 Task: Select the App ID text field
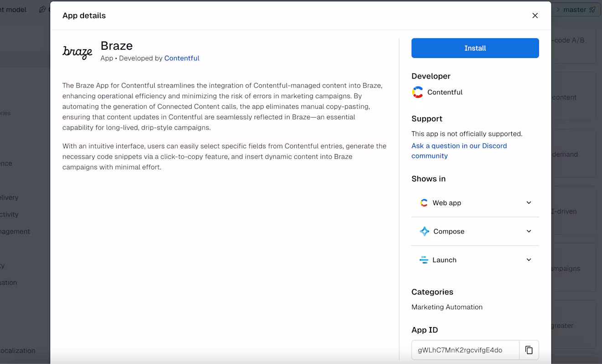click(465, 350)
